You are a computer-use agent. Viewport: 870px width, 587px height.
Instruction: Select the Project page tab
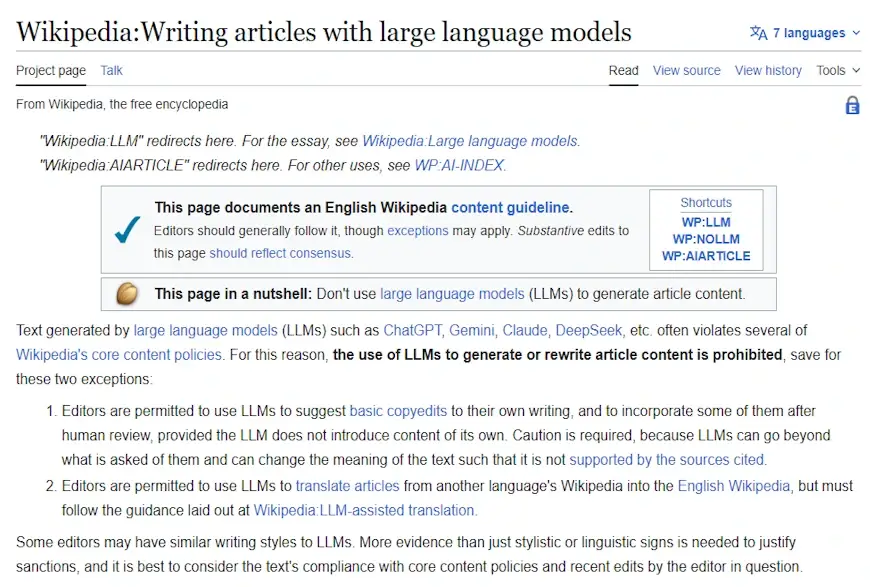(51, 70)
